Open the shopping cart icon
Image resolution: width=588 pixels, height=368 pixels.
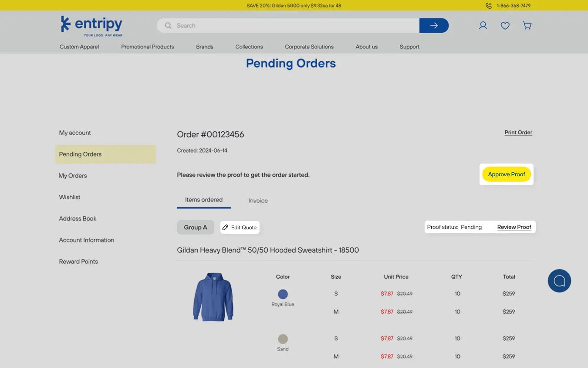coord(527,26)
